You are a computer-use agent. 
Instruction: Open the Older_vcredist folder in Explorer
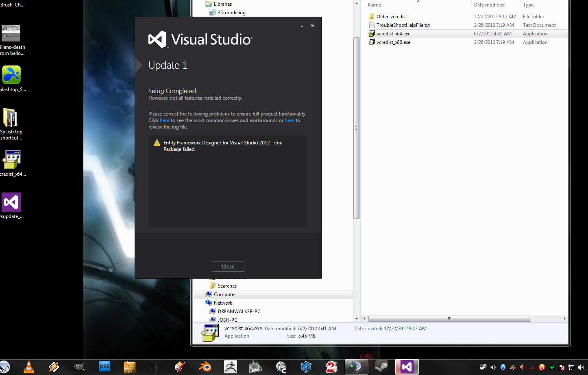(392, 17)
